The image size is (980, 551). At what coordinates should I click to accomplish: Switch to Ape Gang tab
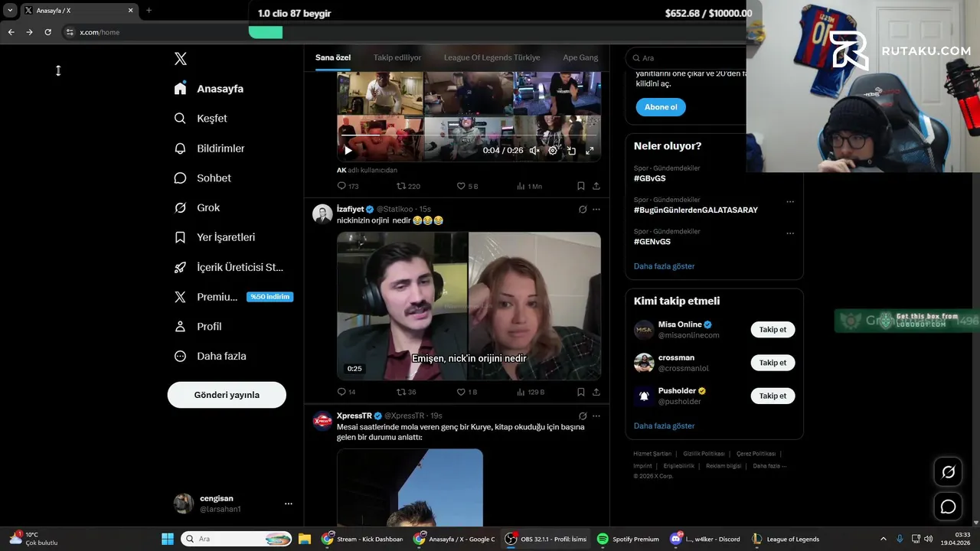click(580, 57)
